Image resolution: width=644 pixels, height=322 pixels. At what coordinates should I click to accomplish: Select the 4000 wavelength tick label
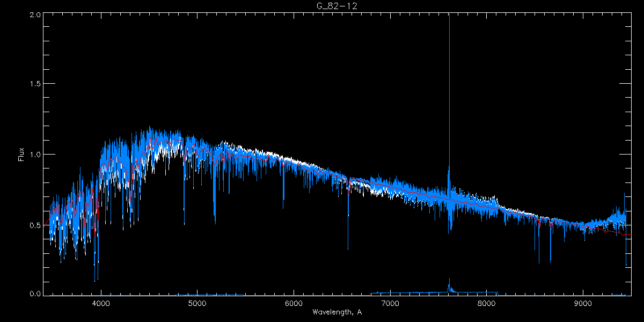(101, 303)
